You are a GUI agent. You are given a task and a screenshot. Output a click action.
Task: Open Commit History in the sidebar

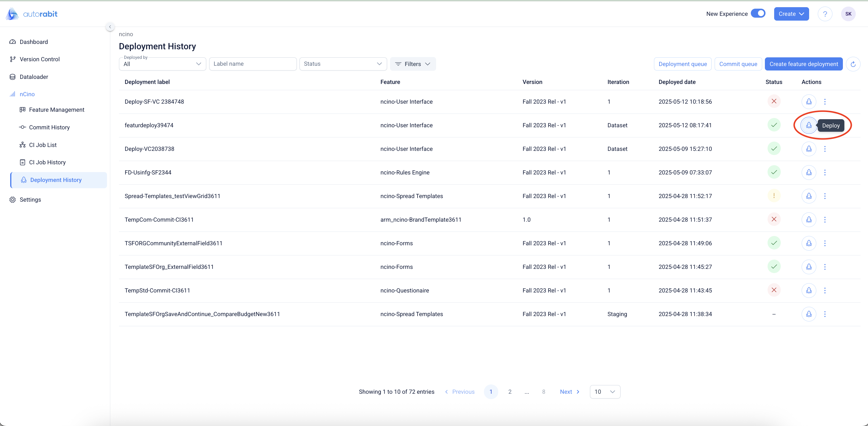coord(49,127)
